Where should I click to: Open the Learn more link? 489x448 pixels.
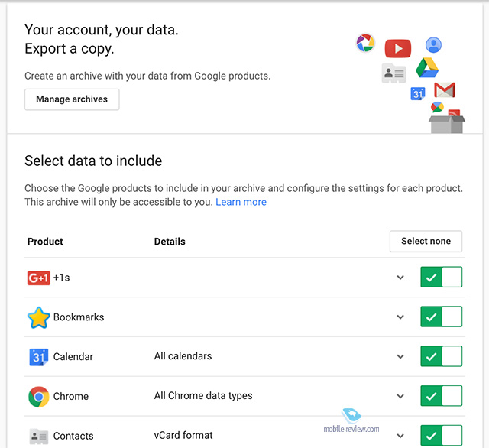click(x=241, y=202)
